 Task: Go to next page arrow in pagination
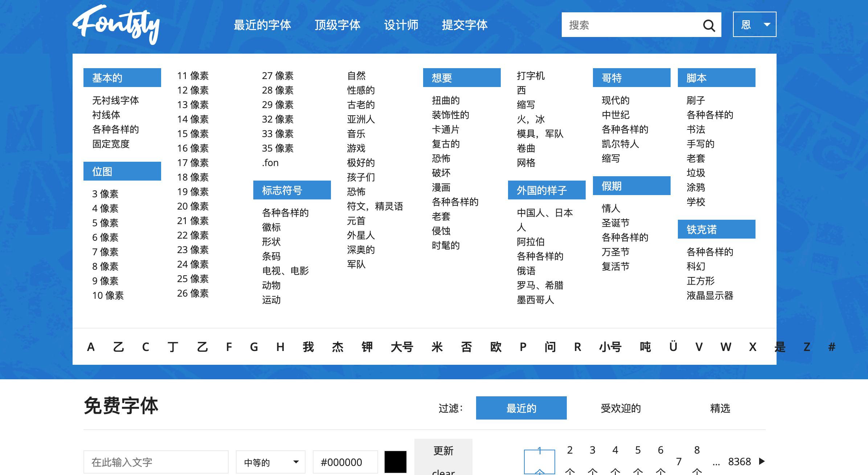coord(762,461)
